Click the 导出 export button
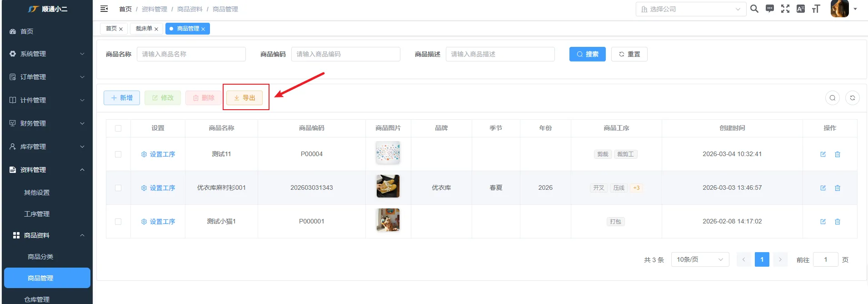Viewport: 868px width, 304px height. [244, 98]
